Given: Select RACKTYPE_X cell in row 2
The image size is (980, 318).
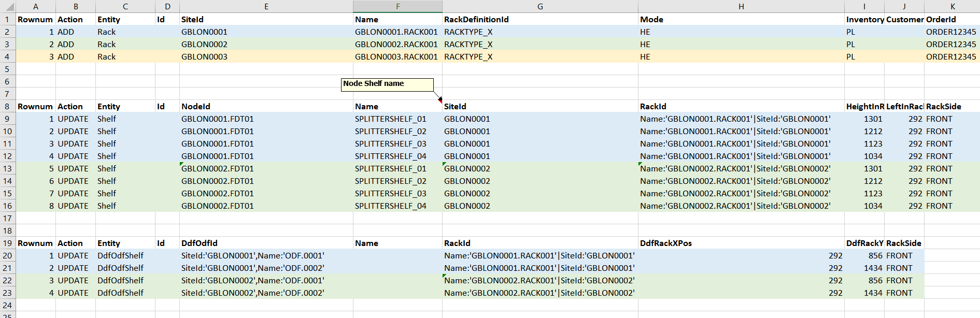Looking at the screenshot, I should coord(540,32).
